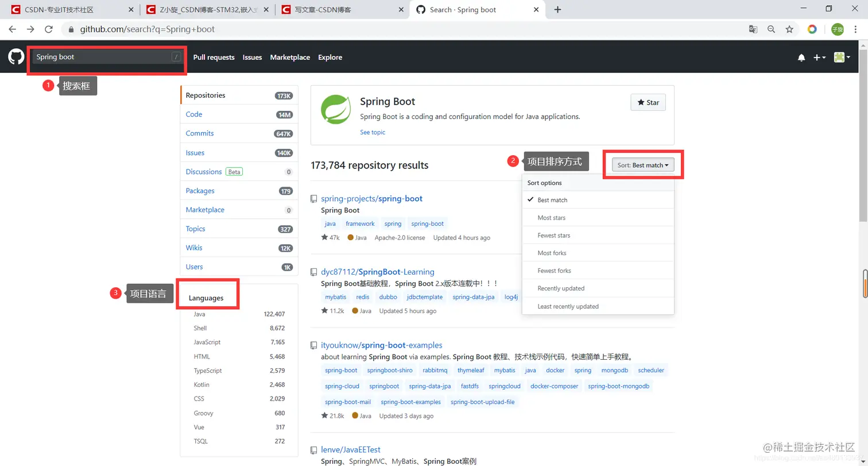Select the Topics filter

tap(239, 229)
